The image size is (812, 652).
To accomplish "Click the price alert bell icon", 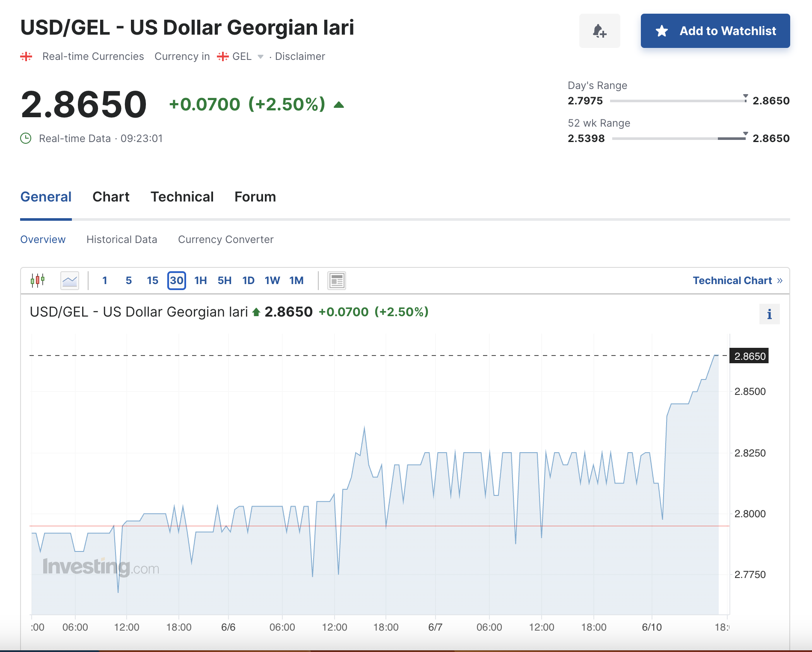I will point(599,30).
